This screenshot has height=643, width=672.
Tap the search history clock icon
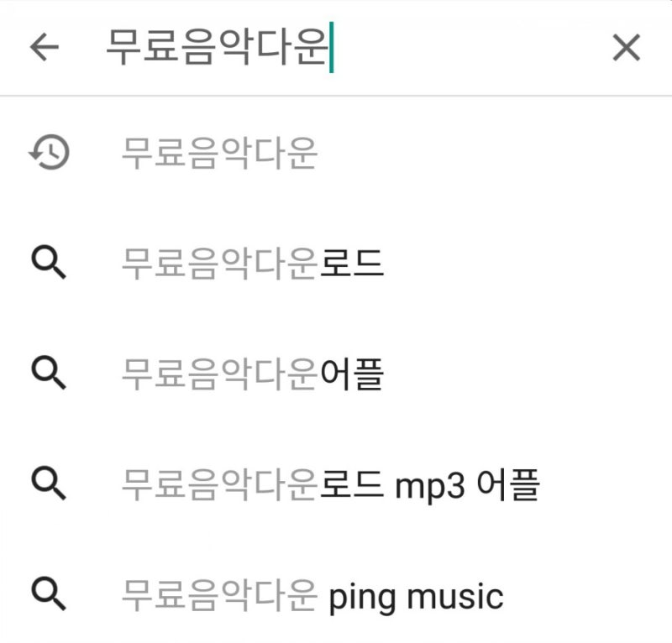pyautogui.click(x=49, y=152)
